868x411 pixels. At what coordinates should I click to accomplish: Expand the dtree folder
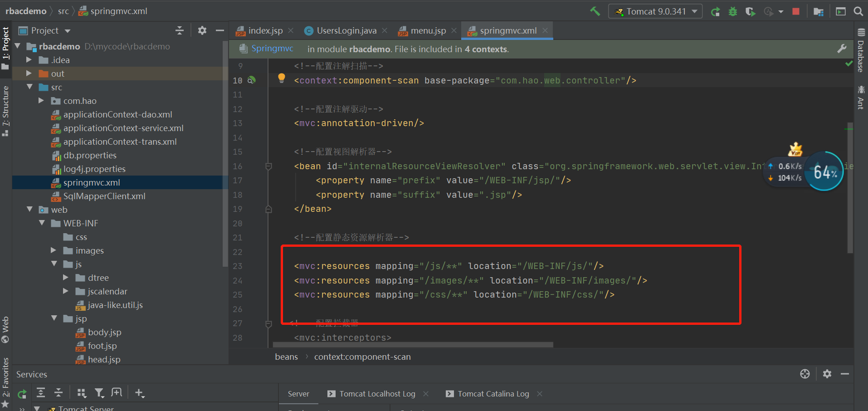tap(66, 278)
